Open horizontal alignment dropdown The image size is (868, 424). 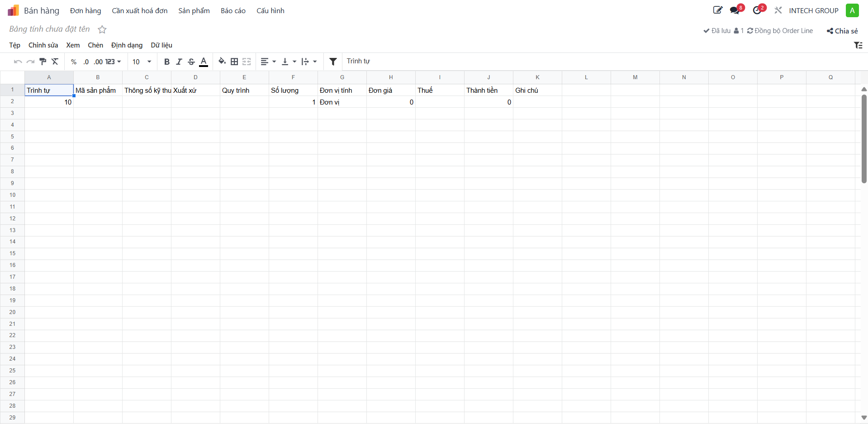click(x=268, y=62)
